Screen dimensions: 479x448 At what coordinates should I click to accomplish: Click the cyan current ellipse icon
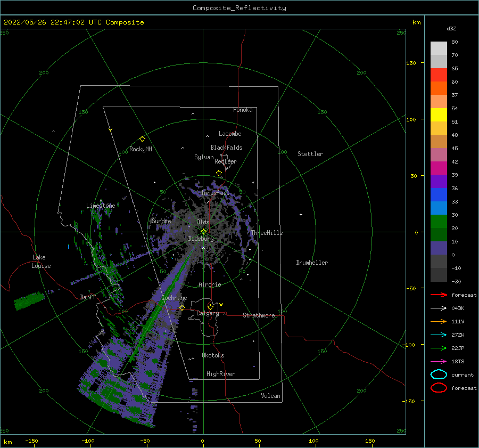click(439, 374)
